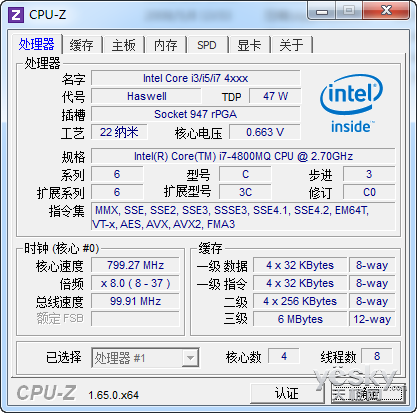This screenshot has width=417, height=413.
Task: Open the 主板 tab
Action: (124, 45)
